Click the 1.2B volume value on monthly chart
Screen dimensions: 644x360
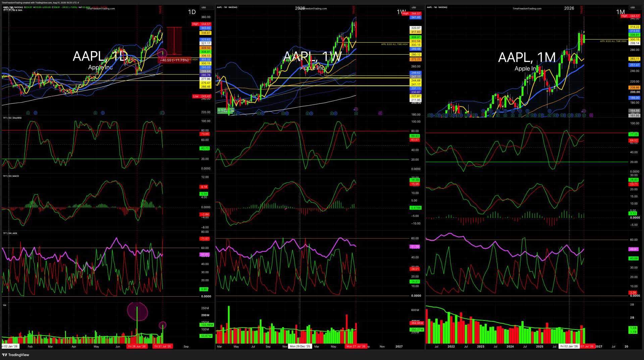(633, 328)
